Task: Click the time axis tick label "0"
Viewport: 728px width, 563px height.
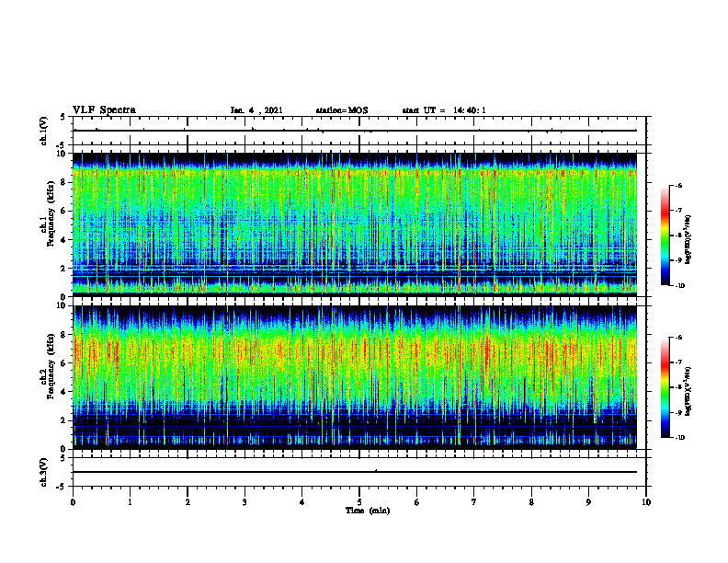Action: [x=73, y=502]
